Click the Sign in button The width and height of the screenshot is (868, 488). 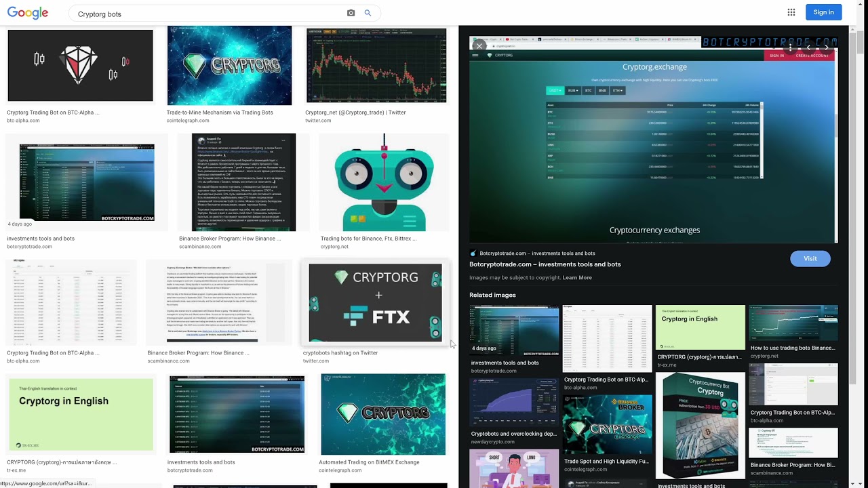823,12
